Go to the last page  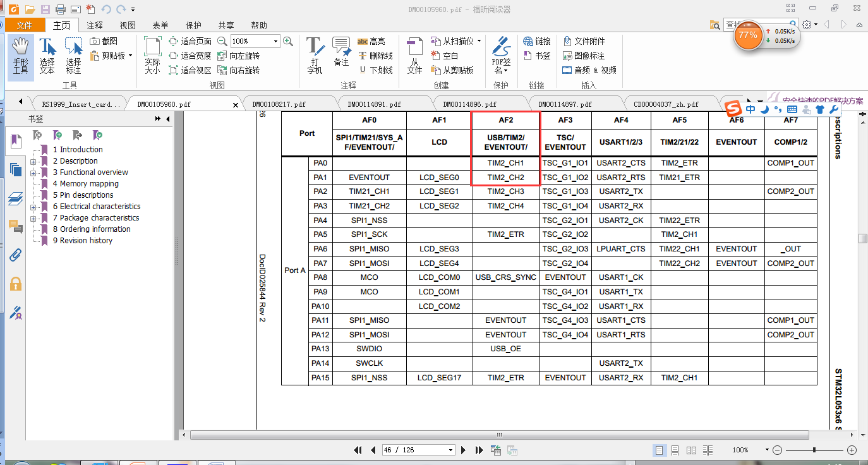479,450
